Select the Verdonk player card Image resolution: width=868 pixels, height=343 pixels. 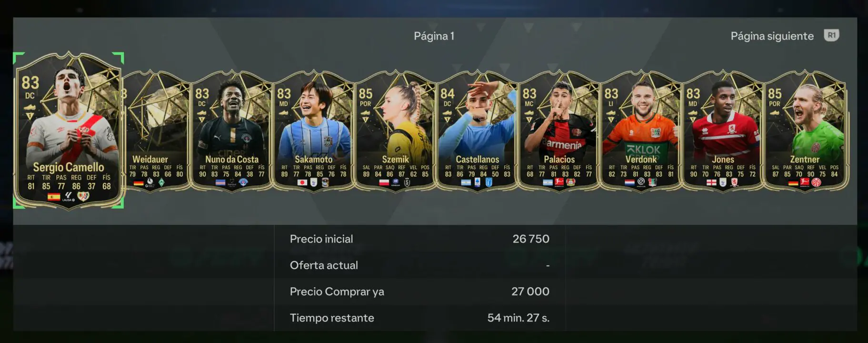pyautogui.click(x=641, y=131)
